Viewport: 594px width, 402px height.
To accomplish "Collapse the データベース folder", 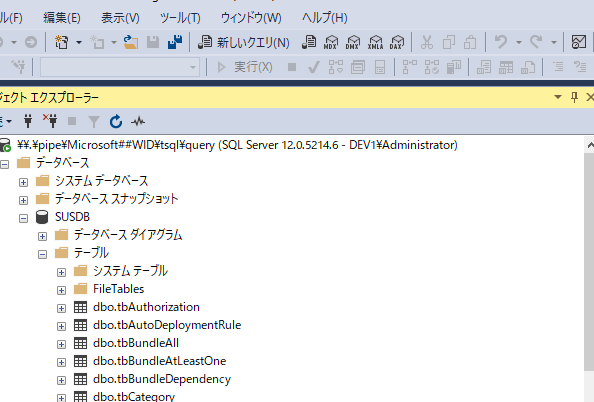I will pos(5,164).
